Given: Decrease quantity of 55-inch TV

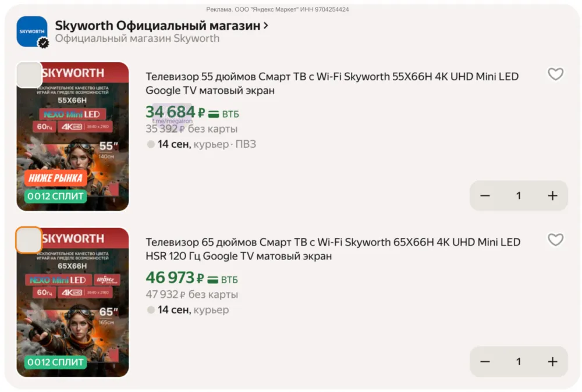Looking at the screenshot, I should 485,196.
